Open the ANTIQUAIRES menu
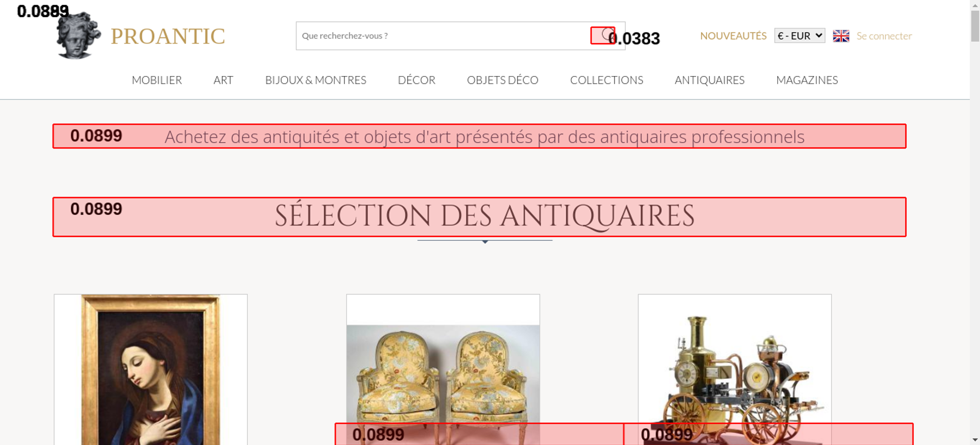Screen dimensions: 980x445 (710, 80)
